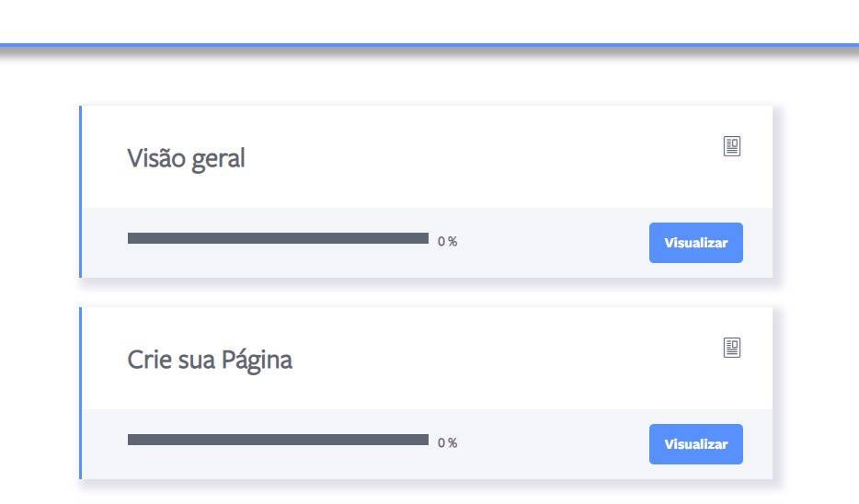Click the document icon on Crie sua Página card
Image resolution: width=859 pixels, height=504 pixels.
(x=732, y=348)
